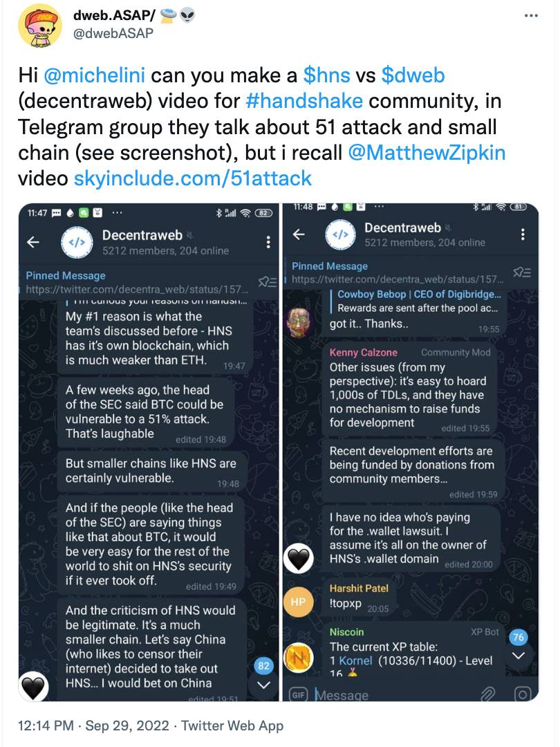Click the @MatthewZipkin mention

click(427, 152)
